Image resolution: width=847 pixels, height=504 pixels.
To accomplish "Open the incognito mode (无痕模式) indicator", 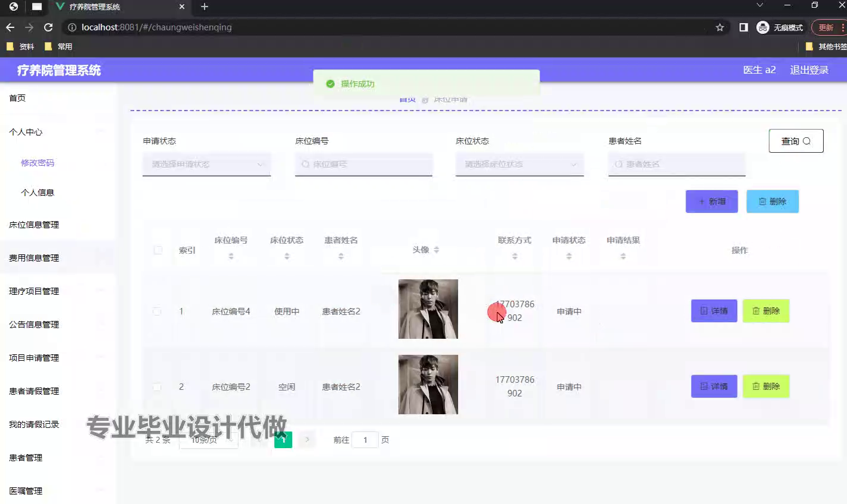I will coord(780,27).
